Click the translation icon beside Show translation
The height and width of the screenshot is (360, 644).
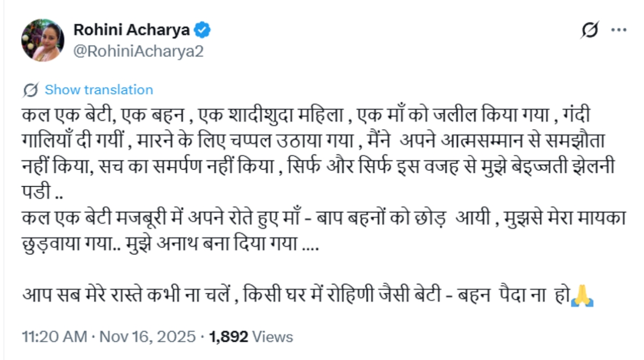[29, 90]
